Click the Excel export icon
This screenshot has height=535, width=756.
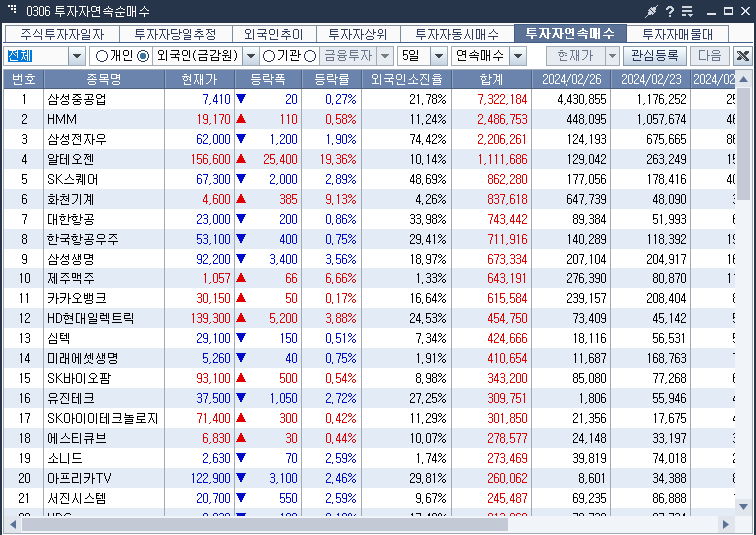point(742,56)
